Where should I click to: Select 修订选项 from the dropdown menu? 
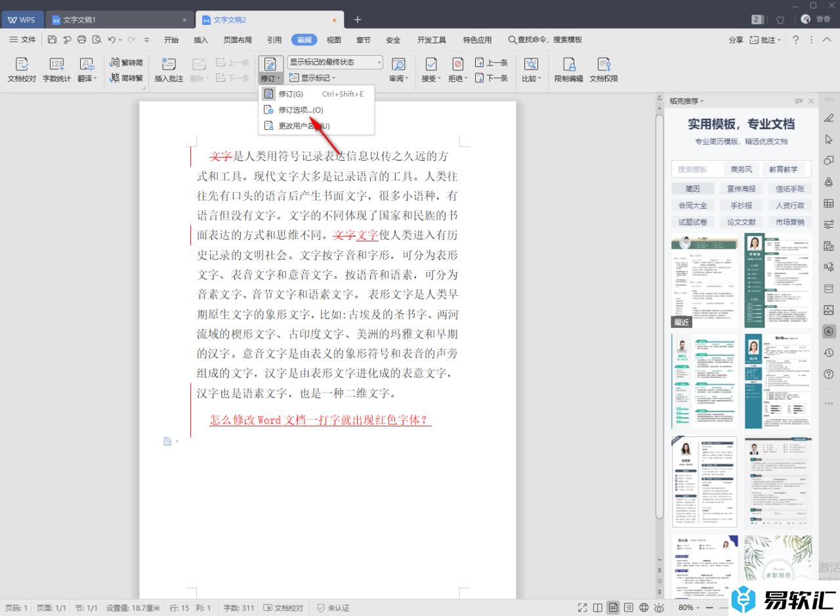click(301, 110)
